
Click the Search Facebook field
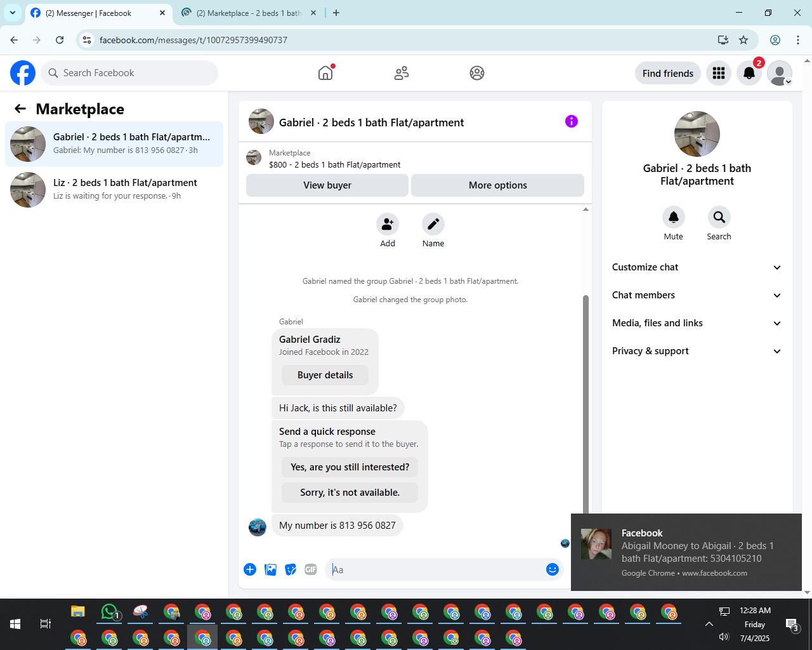(x=129, y=73)
